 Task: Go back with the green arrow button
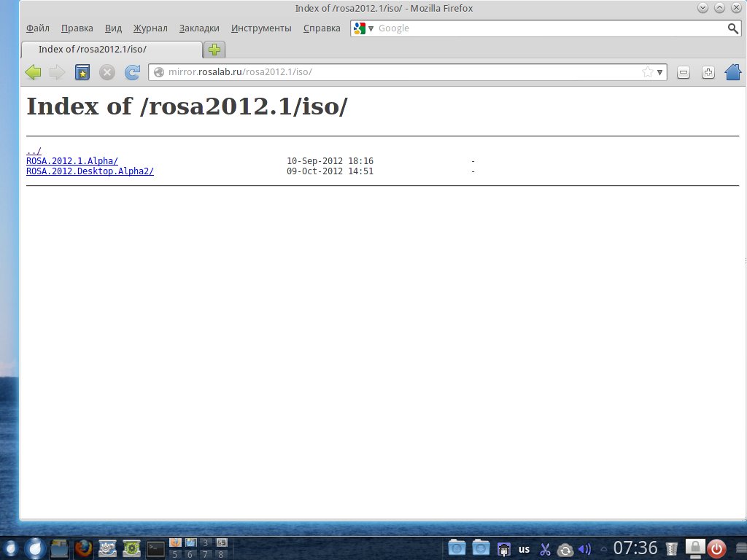click(x=33, y=72)
